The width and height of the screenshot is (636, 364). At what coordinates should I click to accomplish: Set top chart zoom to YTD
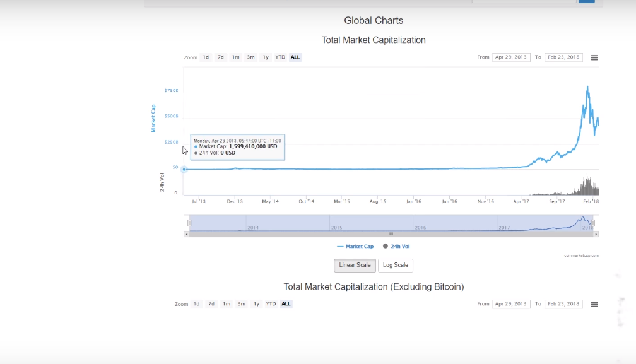coord(280,57)
